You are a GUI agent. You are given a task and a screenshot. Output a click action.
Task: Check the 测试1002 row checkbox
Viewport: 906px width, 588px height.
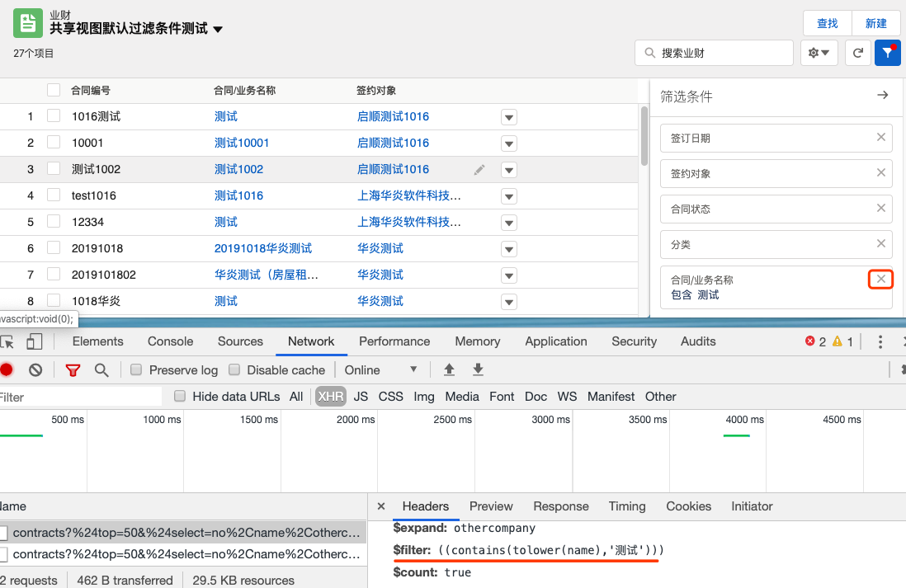click(x=54, y=169)
